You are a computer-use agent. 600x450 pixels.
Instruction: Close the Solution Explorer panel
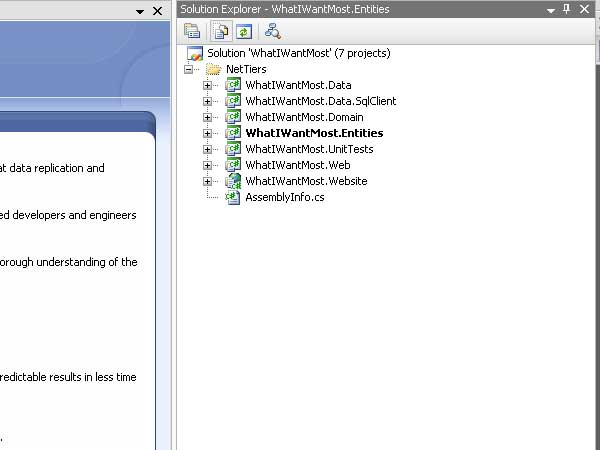coord(584,9)
